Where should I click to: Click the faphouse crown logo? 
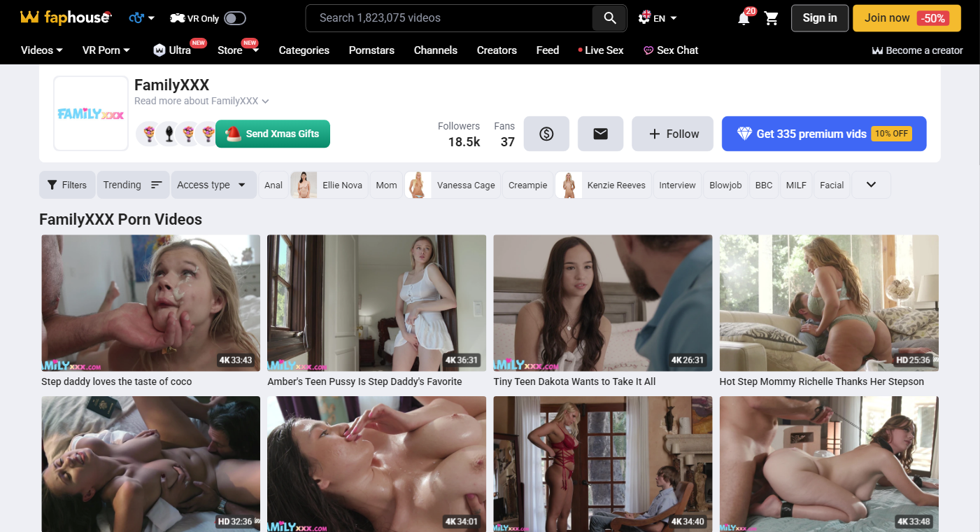click(x=65, y=17)
